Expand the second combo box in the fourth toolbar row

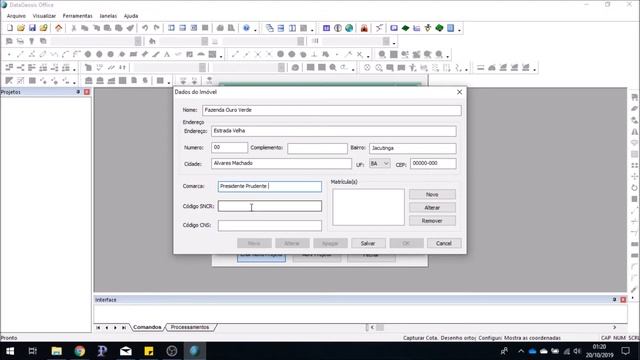[281, 67]
